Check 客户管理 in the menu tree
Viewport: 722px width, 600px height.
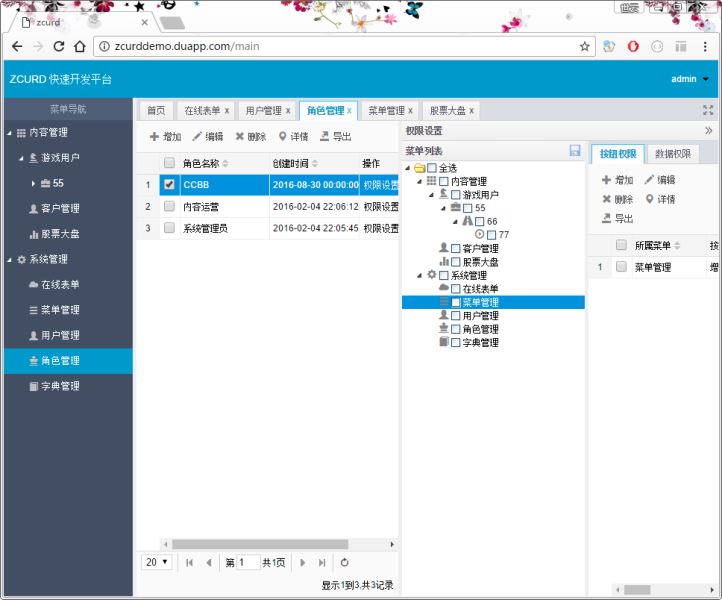pos(456,249)
